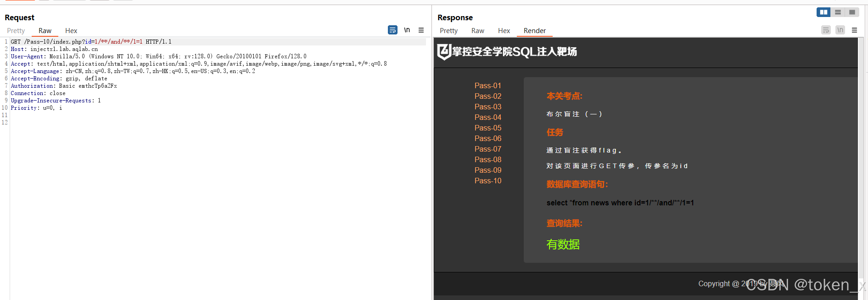Click the Host header line

coord(54,49)
